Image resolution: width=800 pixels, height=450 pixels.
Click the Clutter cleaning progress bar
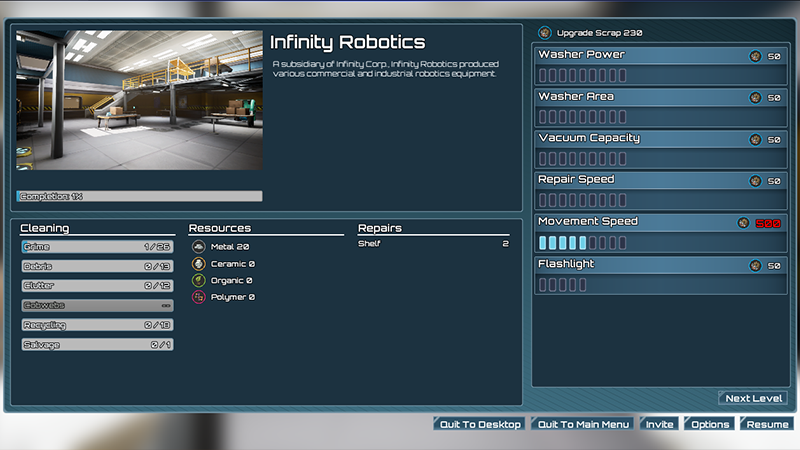[97, 285]
